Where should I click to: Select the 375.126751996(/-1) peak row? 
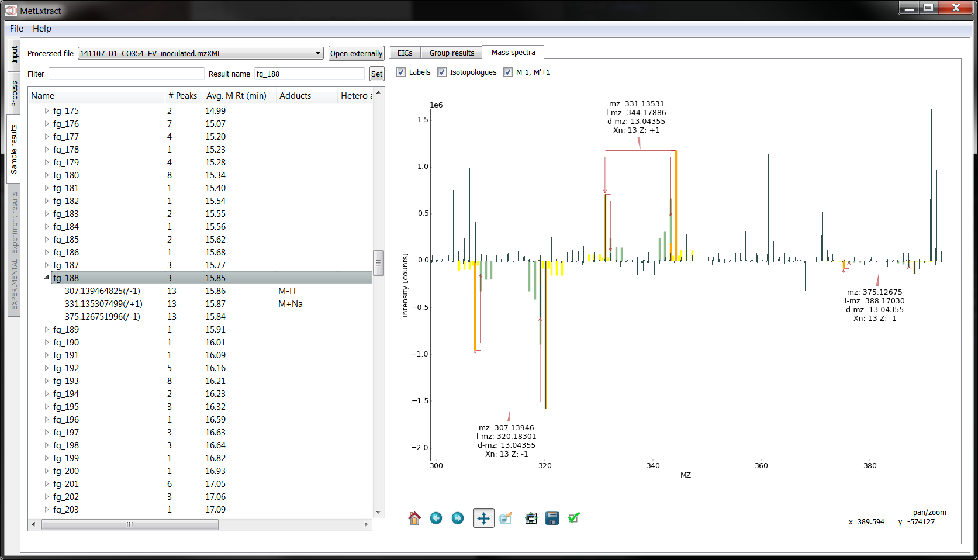[201, 316]
